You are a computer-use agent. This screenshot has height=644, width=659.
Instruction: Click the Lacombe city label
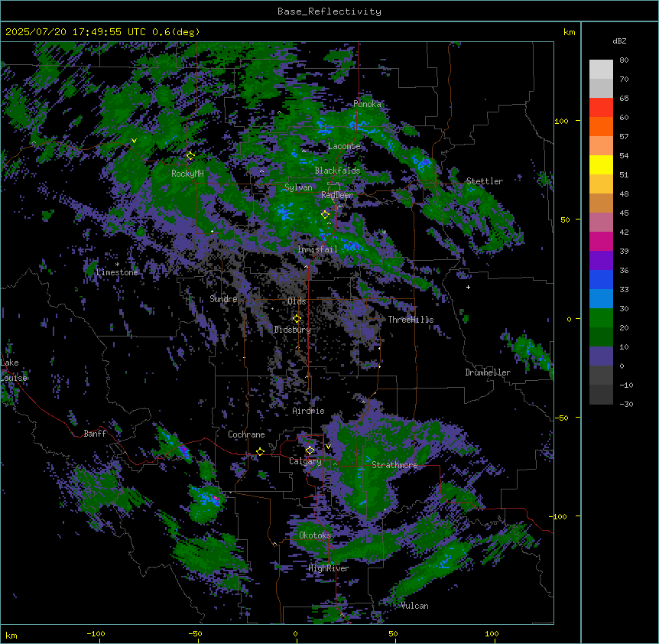[344, 146]
